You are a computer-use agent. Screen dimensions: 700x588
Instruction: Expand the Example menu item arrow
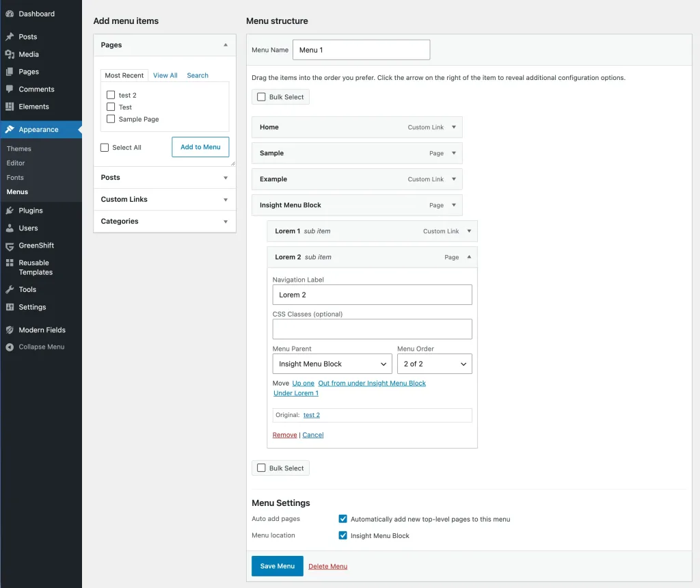454,179
